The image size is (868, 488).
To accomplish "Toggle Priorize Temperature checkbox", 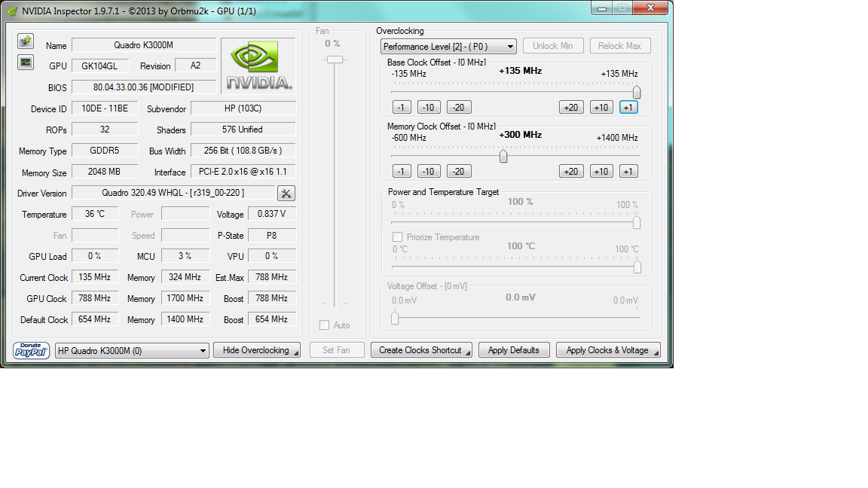I will 398,236.
